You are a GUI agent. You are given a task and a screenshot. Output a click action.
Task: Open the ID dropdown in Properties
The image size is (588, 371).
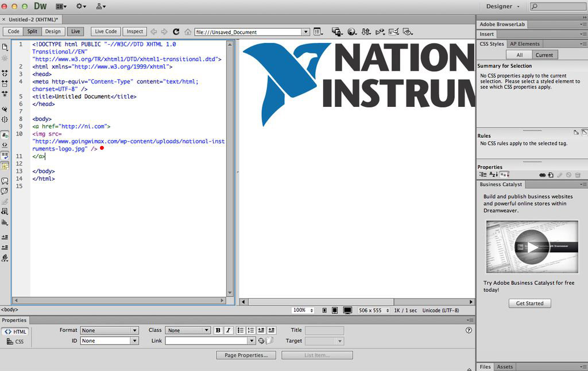pyautogui.click(x=110, y=341)
